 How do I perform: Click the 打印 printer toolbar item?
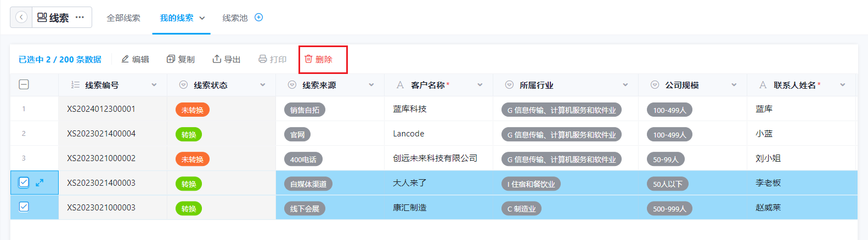(273, 59)
